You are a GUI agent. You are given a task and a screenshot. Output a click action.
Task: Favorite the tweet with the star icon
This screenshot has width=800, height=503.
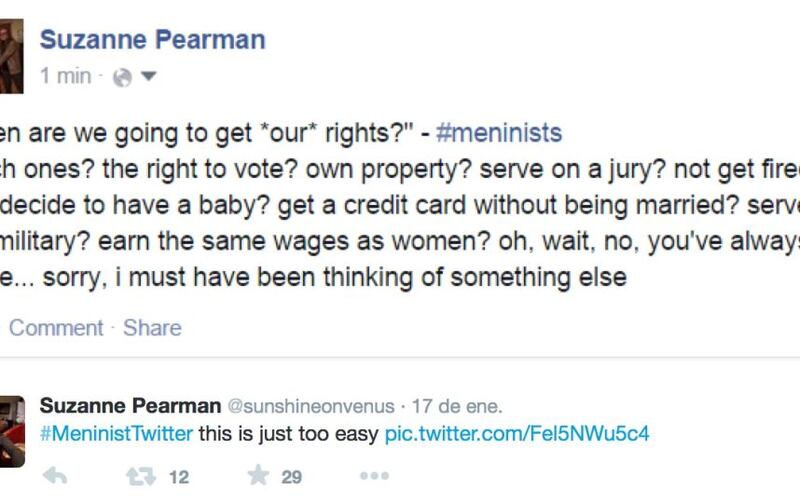[x=259, y=475]
